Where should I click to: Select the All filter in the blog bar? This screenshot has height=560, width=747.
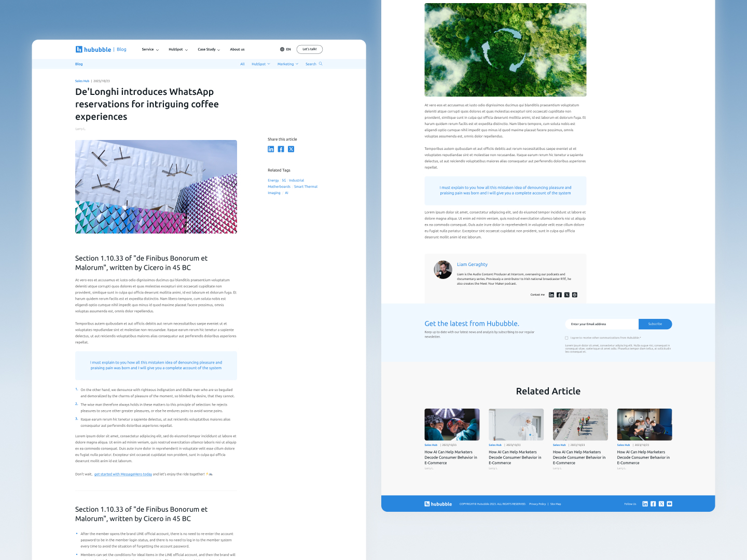click(242, 64)
